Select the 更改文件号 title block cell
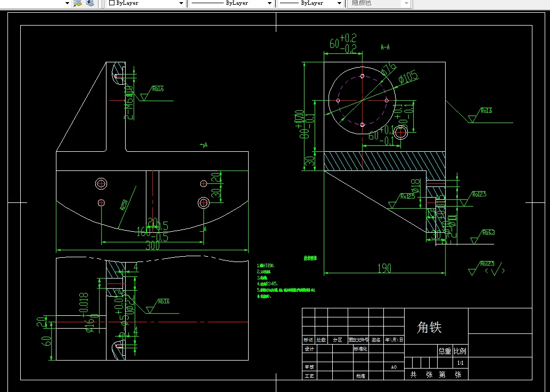The width and height of the screenshot is (550, 392). [x=358, y=340]
